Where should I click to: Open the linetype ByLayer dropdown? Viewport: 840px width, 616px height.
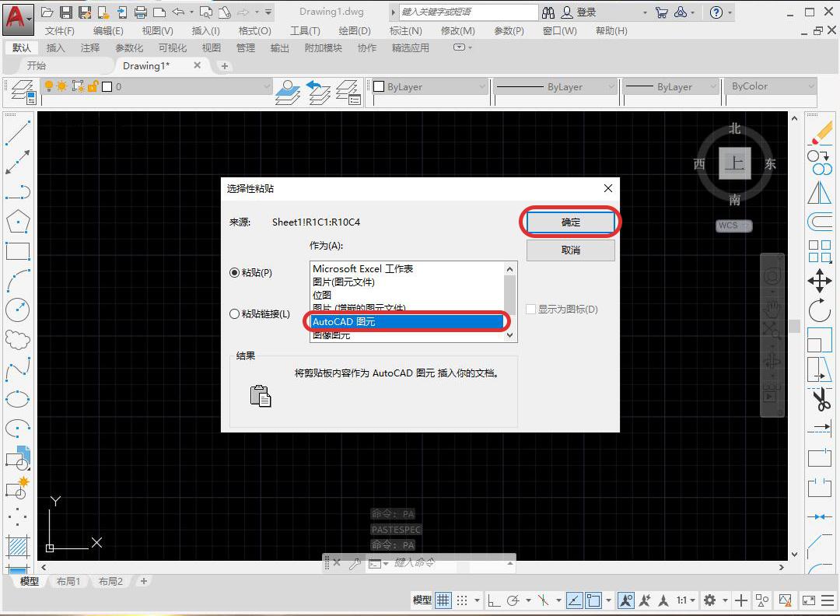point(611,86)
